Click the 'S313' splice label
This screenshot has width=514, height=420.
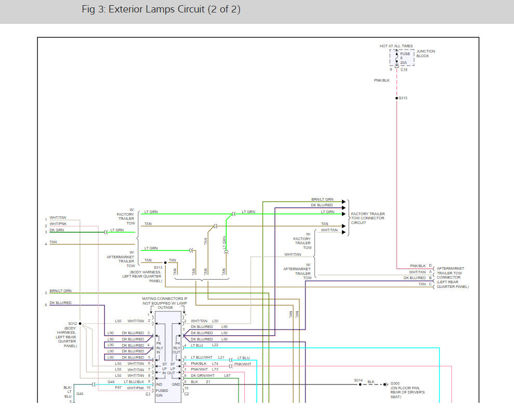[x=157, y=268]
